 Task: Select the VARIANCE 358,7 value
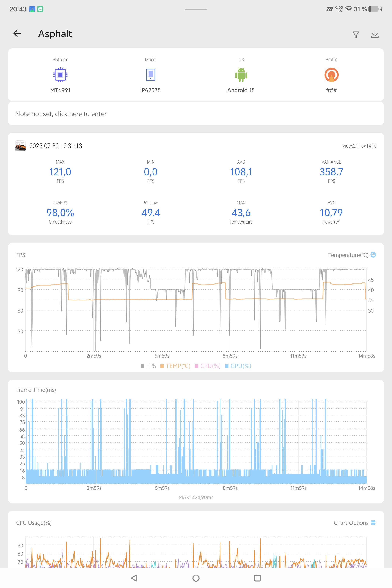(331, 172)
